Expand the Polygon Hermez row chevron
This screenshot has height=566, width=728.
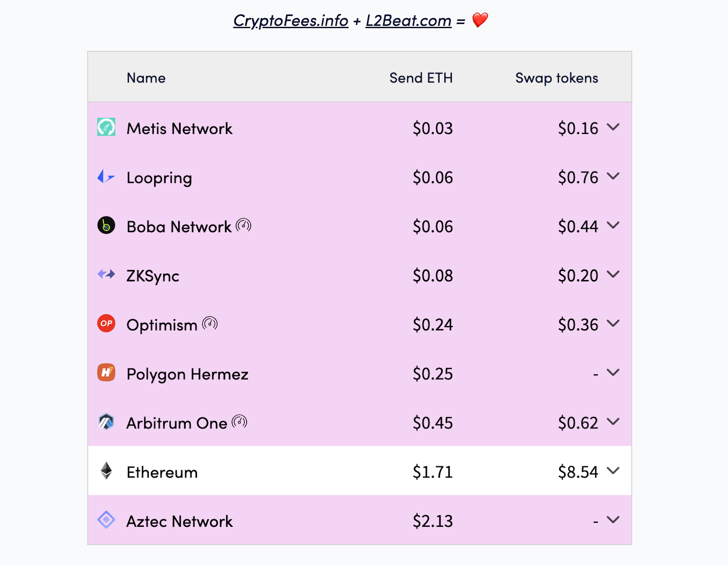coord(613,372)
